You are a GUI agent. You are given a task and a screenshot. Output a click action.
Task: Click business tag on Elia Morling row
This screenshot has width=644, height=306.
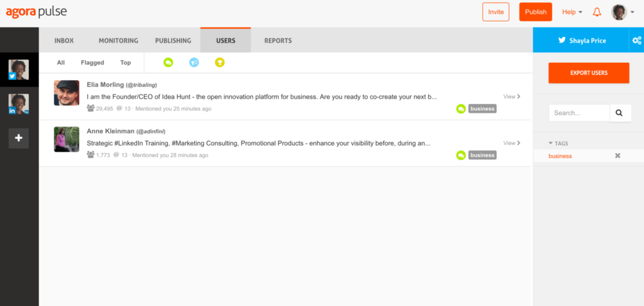click(x=482, y=109)
